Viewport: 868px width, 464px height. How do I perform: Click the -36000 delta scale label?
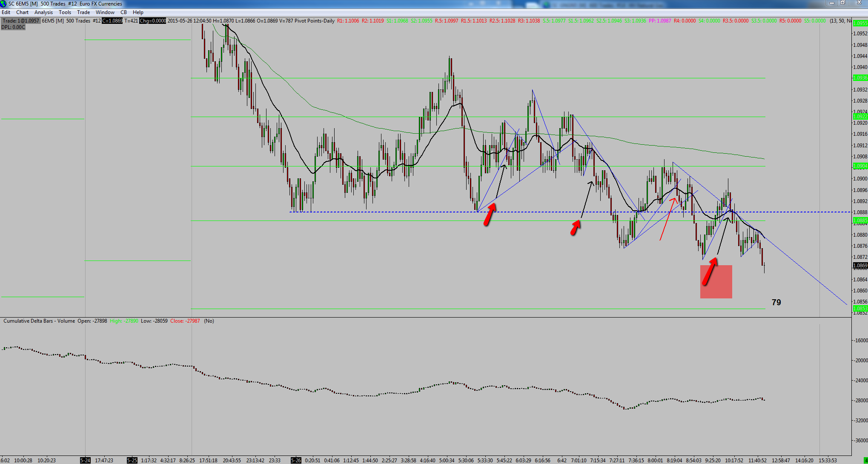click(x=860, y=441)
